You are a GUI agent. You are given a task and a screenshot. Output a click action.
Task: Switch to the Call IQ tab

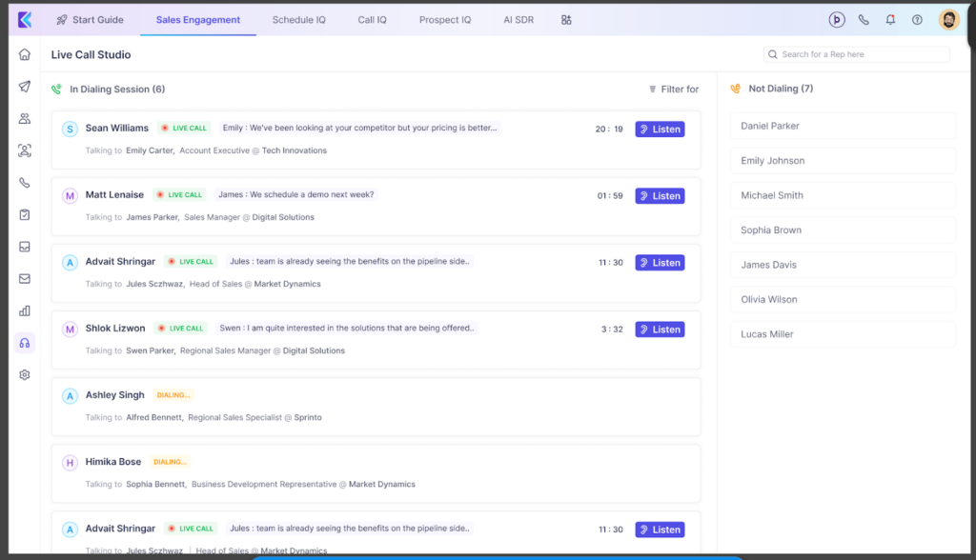[372, 20]
